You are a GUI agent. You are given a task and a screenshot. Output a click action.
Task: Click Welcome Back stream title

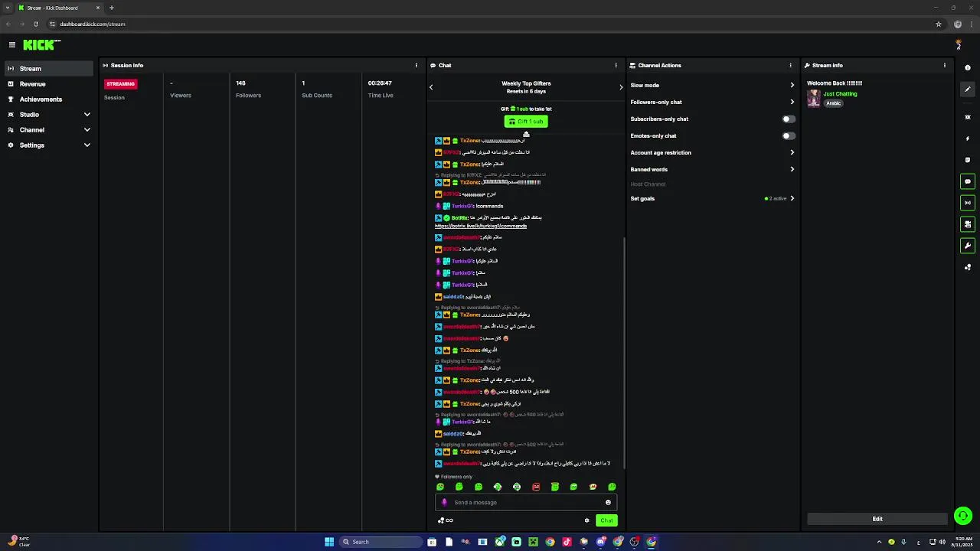[835, 83]
